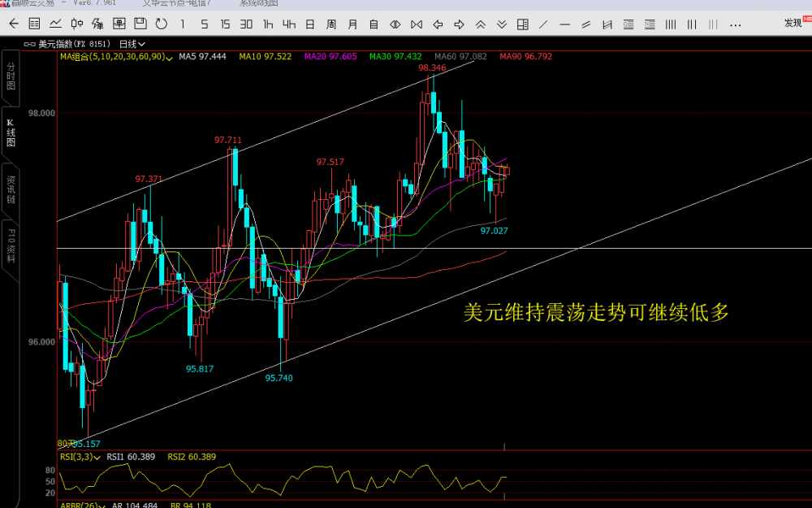Viewport: 812px width, 508px height.
Task: Select the channel lines drawing tool
Action: tap(607, 24)
